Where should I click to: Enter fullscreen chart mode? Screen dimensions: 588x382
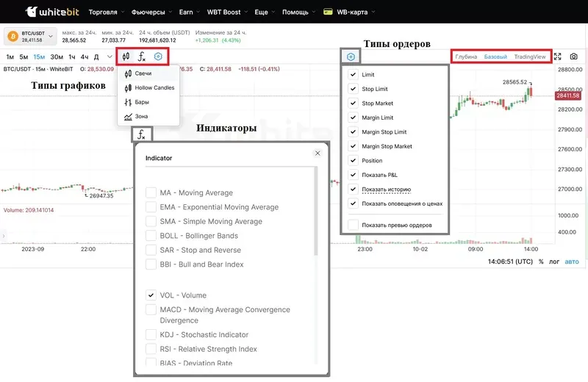point(558,57)
